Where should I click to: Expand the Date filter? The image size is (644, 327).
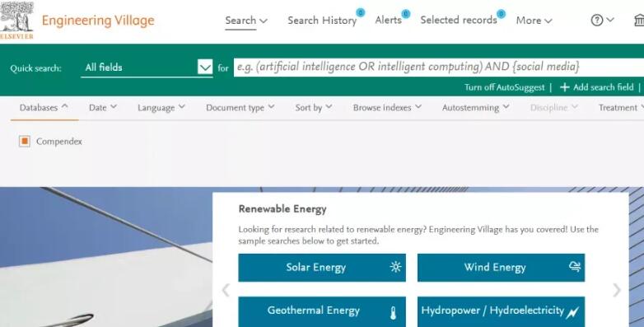tap(103, 108)
